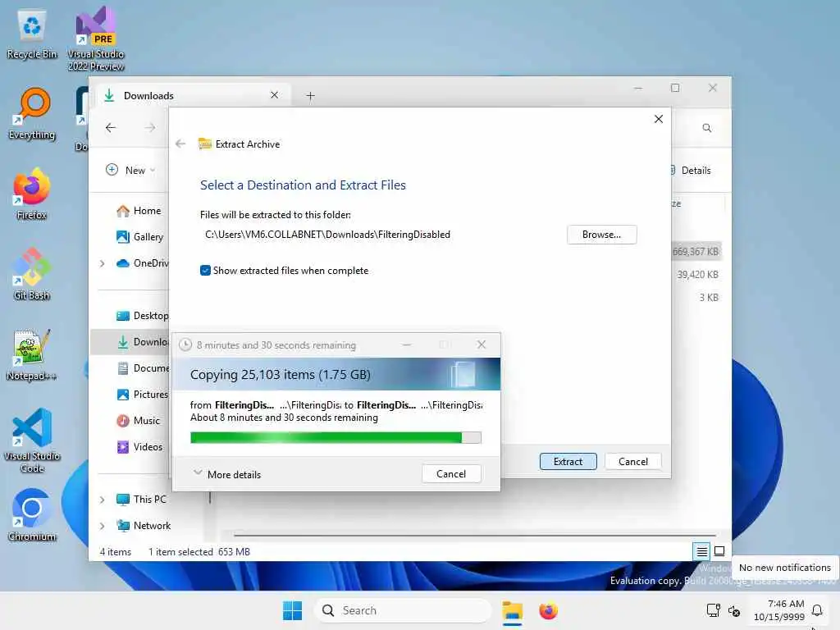Open the notification bell in the tray
Screen dimensions: 840x630
pos(817,610)
